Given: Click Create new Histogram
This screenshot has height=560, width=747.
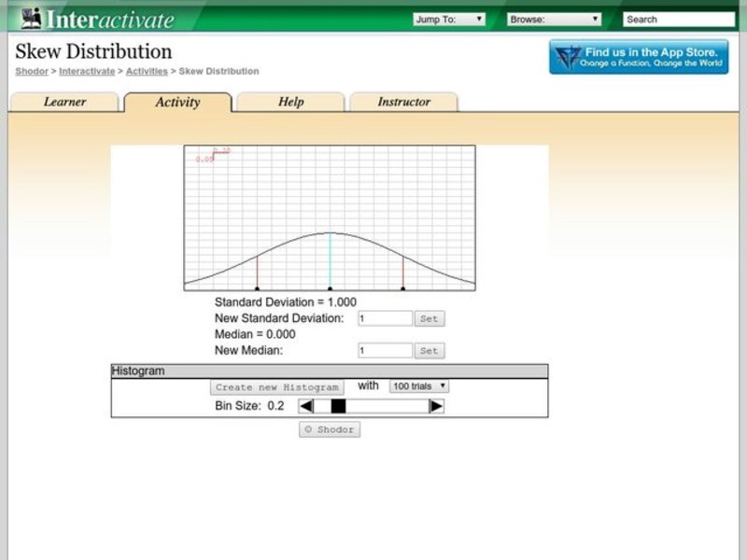Looking at the screenshot, I should pos(275,386).
